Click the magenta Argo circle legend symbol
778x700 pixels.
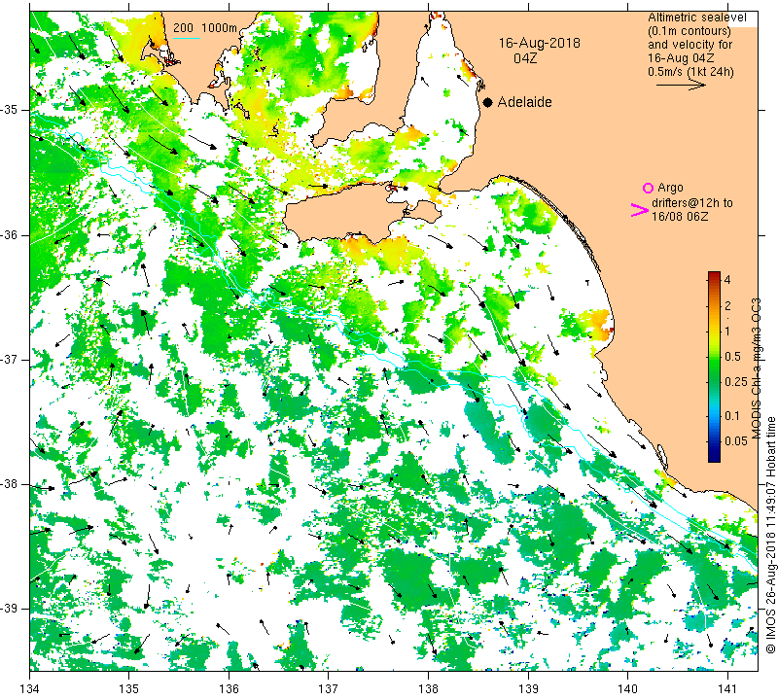648,188
